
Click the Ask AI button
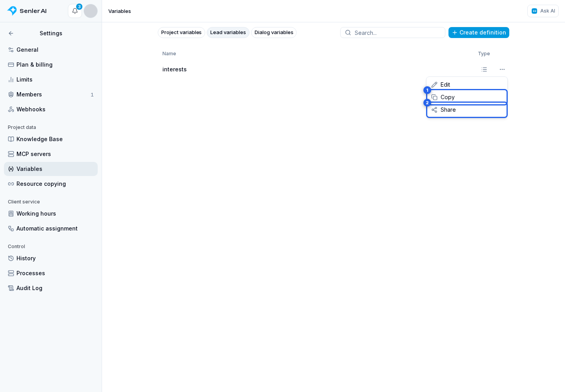click(543, 11)
